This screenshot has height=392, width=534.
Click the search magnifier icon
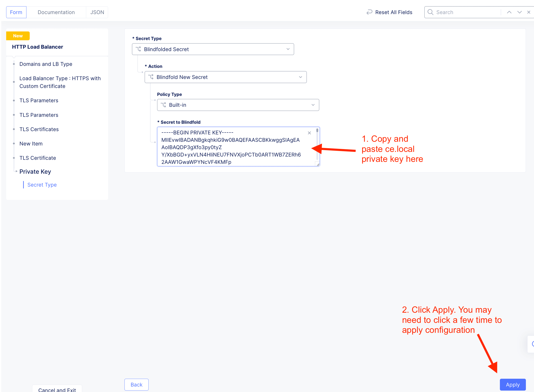[430, 12]
